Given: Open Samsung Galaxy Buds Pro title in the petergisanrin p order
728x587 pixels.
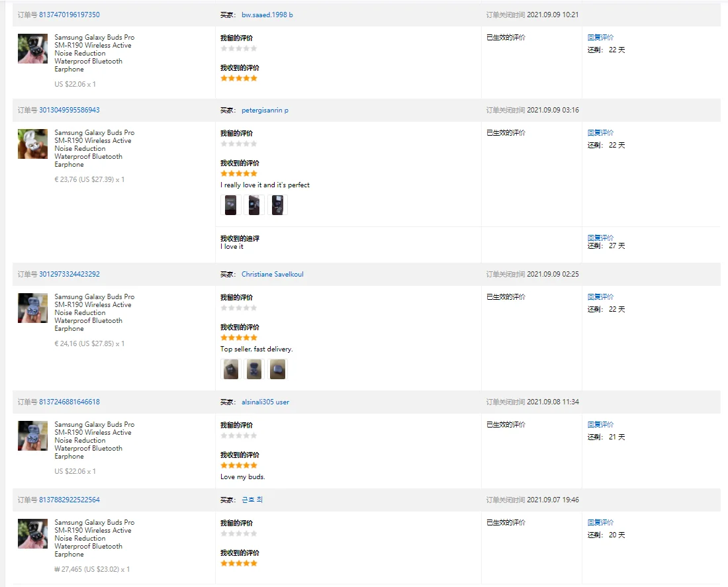Looking at the screenshot, I should coord(94,148).
